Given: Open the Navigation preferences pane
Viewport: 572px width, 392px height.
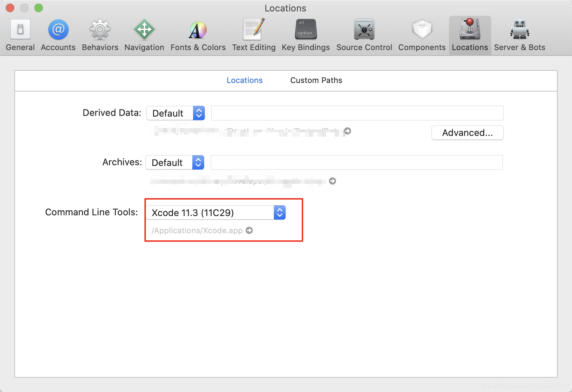Looking at the screenshot, I should (144, 35).
